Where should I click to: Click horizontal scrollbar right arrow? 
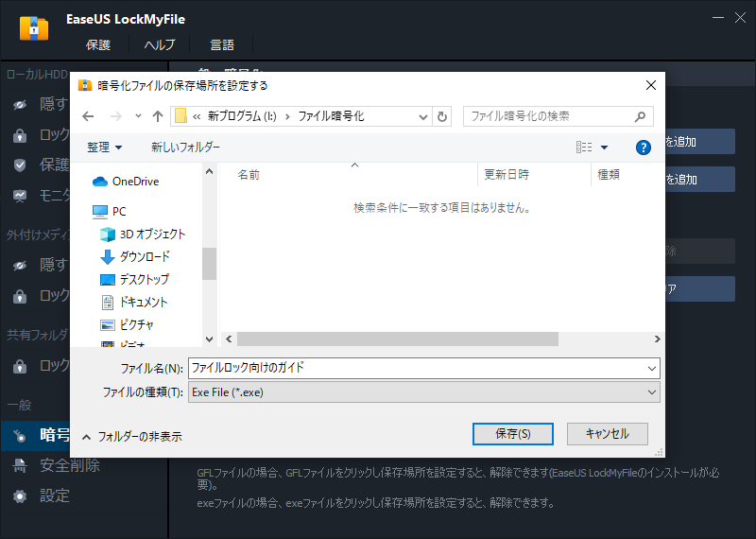pos(657,339)
